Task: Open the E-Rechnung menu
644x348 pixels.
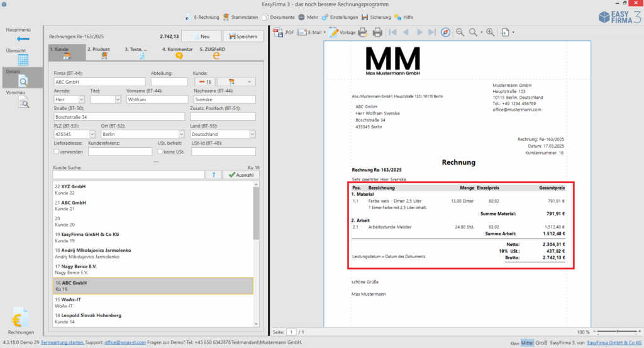Action: tap(202, 17)
